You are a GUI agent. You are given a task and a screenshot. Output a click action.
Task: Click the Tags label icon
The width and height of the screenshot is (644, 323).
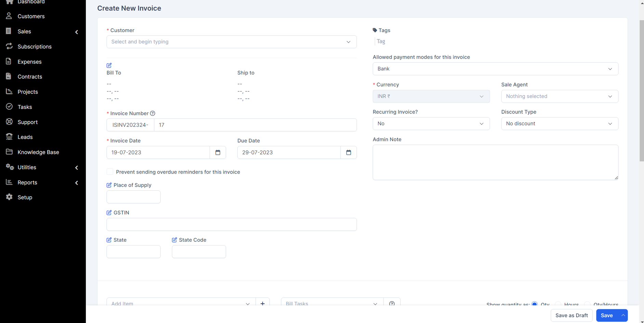click(x=375, y=30)
